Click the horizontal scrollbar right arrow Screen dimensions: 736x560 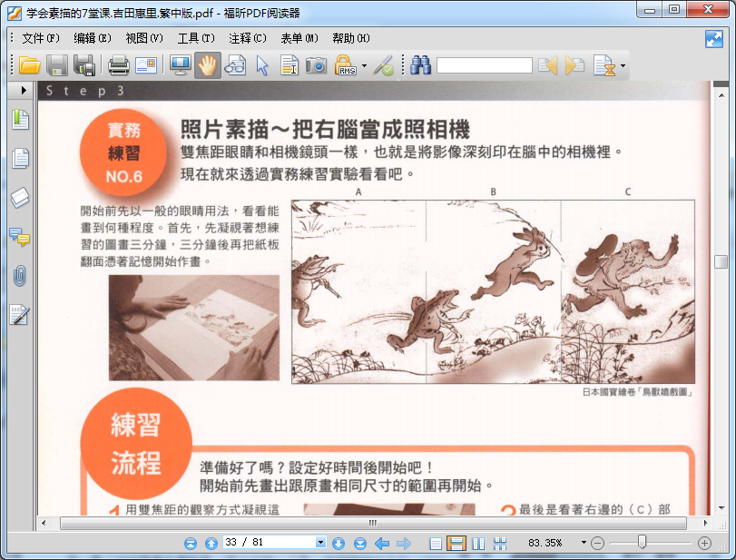(705, 523)
